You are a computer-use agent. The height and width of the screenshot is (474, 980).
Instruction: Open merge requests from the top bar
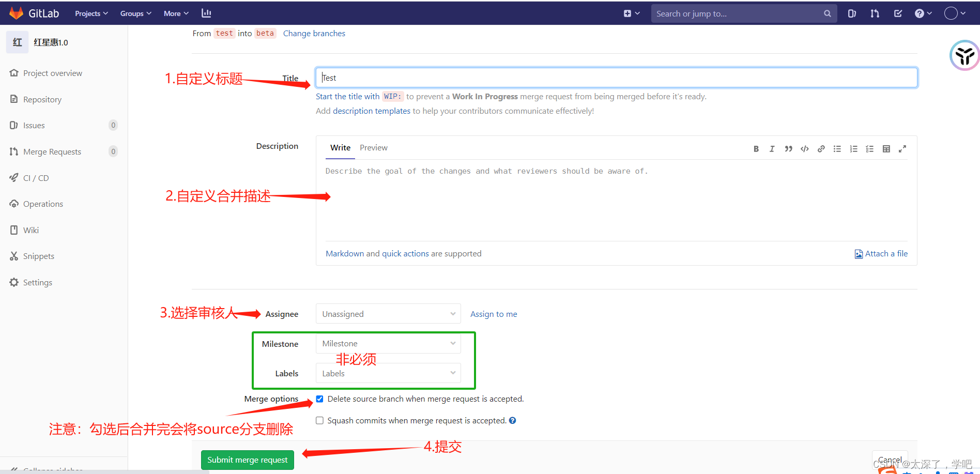pos(875,13)
